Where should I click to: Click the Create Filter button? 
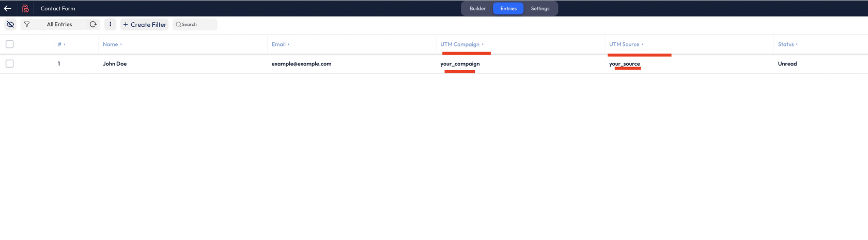(145, 24)
